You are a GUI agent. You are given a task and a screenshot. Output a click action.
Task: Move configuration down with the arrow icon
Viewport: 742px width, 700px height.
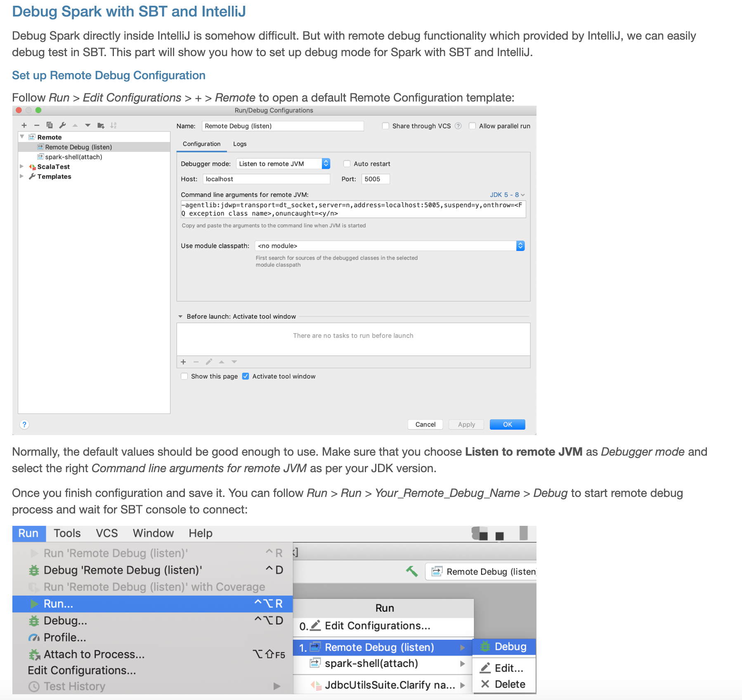point(88,125)
